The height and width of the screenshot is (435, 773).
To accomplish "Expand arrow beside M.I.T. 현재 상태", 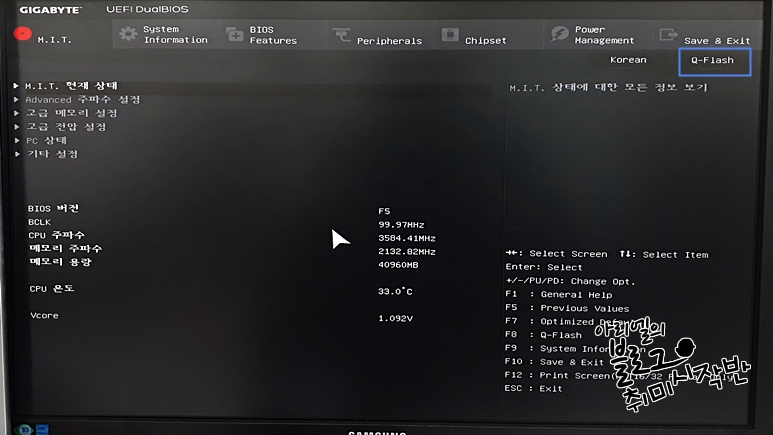I will pyautogui.click(x=16, y=86).
